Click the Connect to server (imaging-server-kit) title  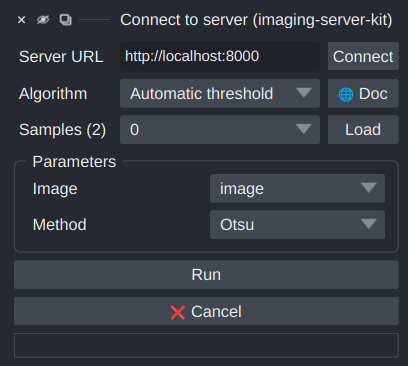(256, 20)
